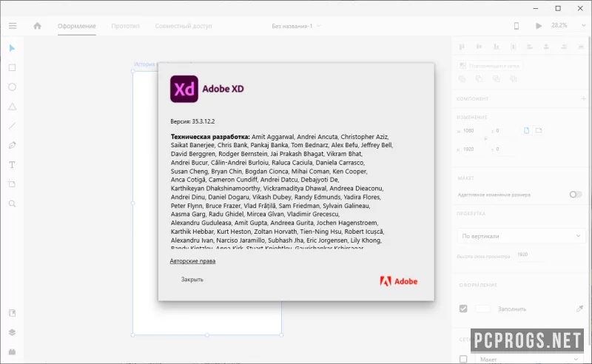The height and width of the screenshot is (364, 592).
Task: Click the Distribute Horizontally icon
Action: pyautogui.click(x=581, y=47)
